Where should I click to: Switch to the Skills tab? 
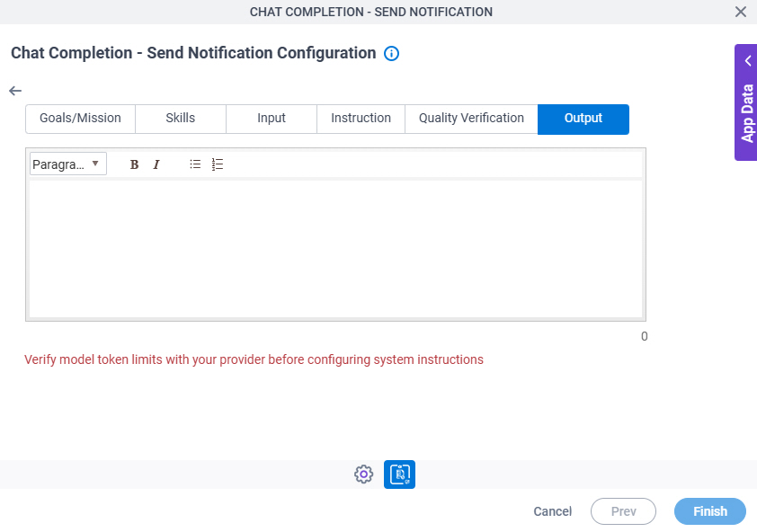181,119
